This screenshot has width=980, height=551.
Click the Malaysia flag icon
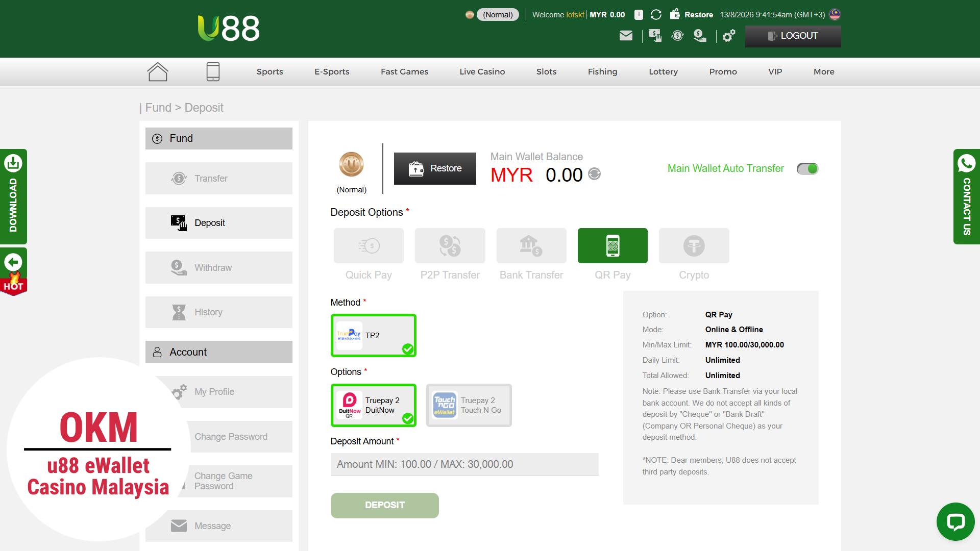point(835,14)
